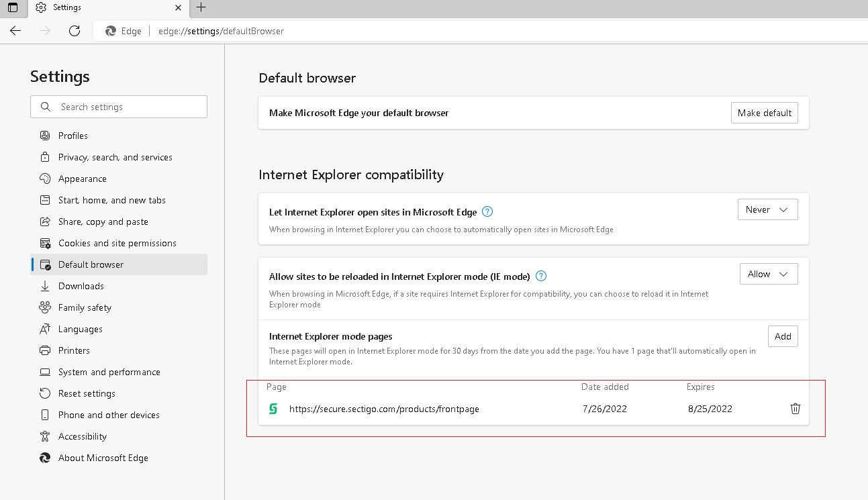Click the Date added column header
This screenshot has height=500, width=868.
(x=605, y=387)
